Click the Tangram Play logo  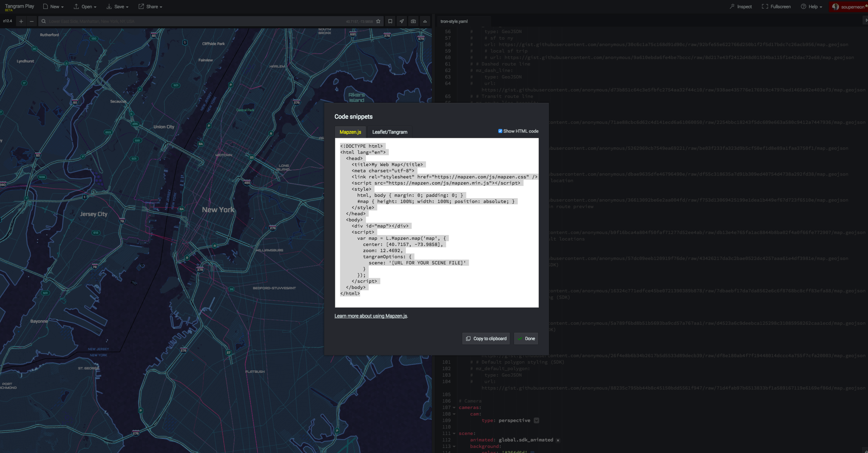(19, 7)
